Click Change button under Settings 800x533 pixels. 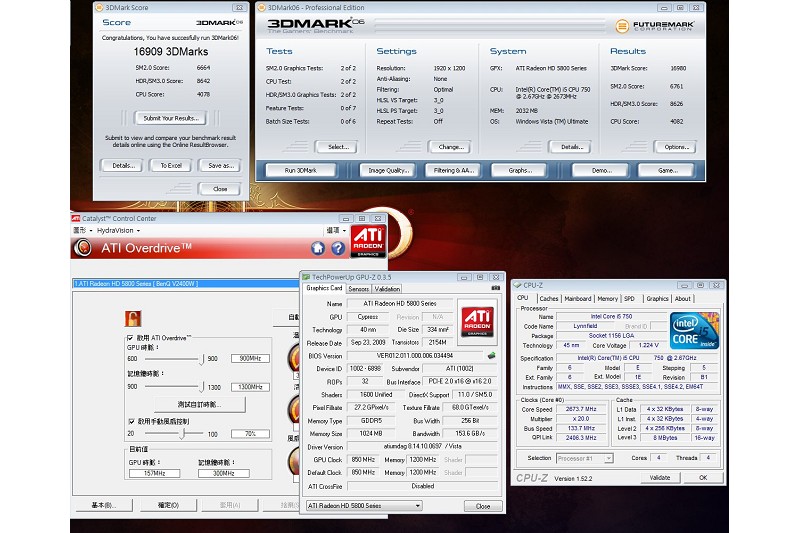pos(450,147)
